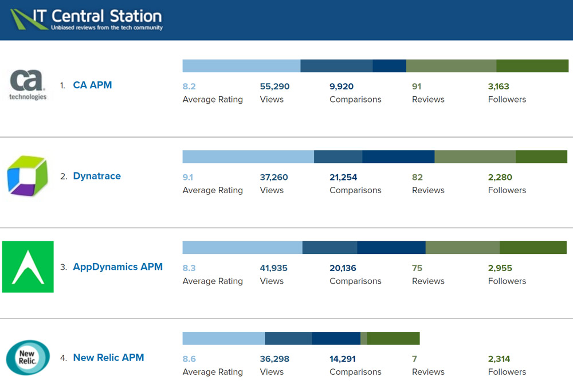Click AppDynamics APM's 8.3 average rating

[189, 268]
